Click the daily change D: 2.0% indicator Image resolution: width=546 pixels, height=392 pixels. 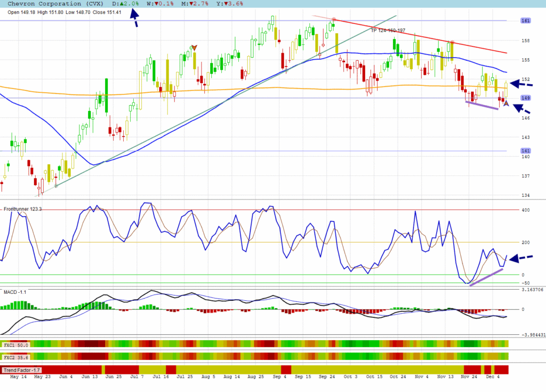(x=126, y=4)
